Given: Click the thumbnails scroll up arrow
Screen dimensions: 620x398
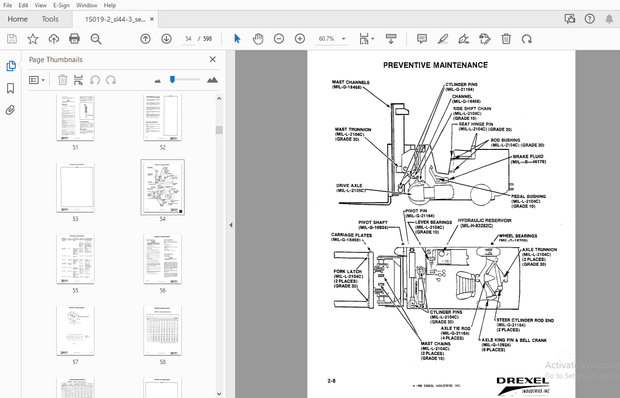Looking at the screenshot, I should [x=219, y=98].
